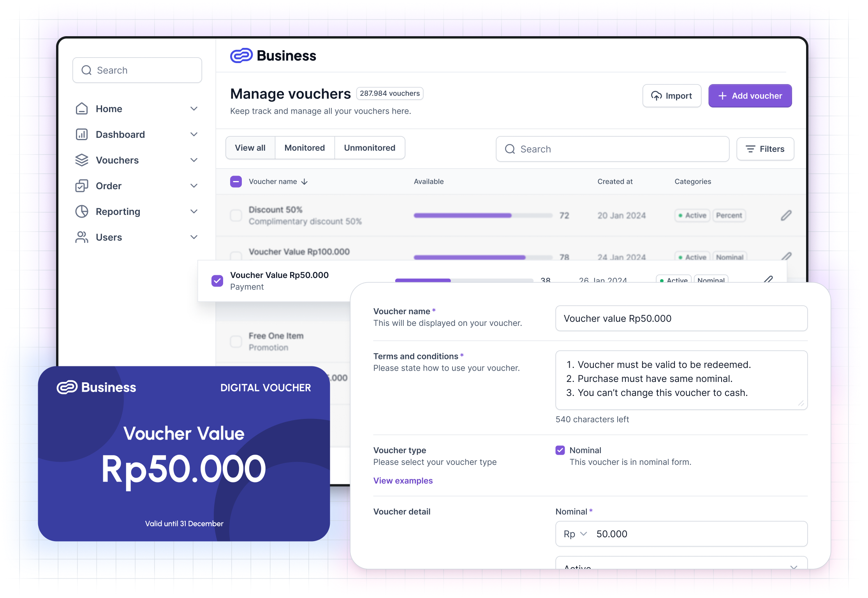Click the Nominal amount 50.000 field

pyautogui.click(x=681, y=534)
